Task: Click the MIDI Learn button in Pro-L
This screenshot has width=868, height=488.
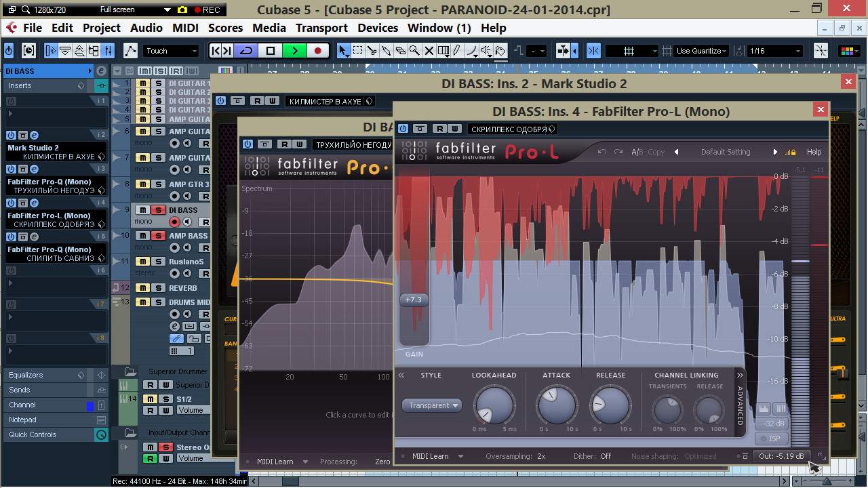Action: (x=431, y=456)
